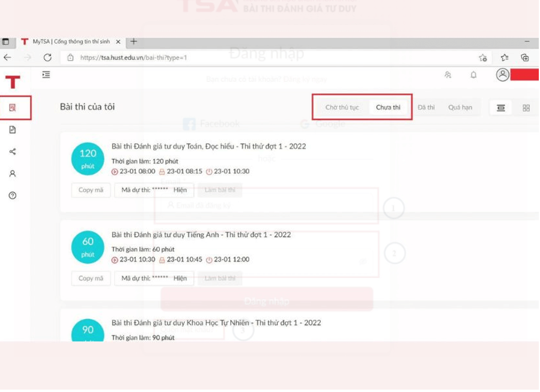Reveal exam code for the Tiếng Anh test
The height and width of the screenshot is (392, 540).
(x=180, y=279)
